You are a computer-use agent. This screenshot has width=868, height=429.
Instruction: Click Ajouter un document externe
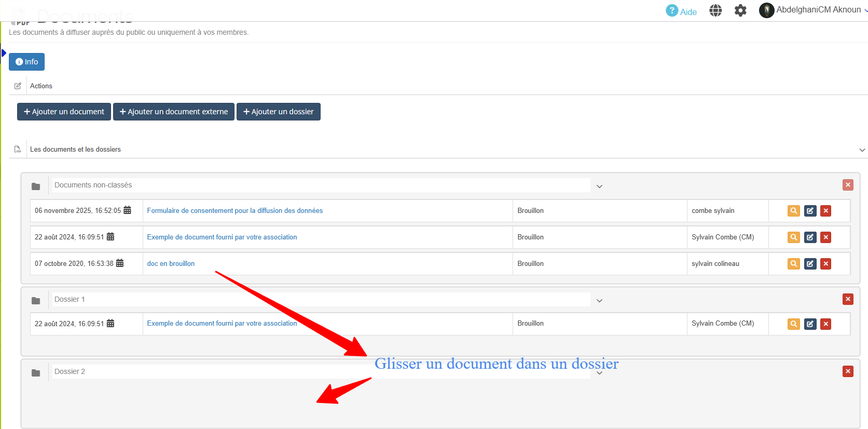[x=174, y=112]
